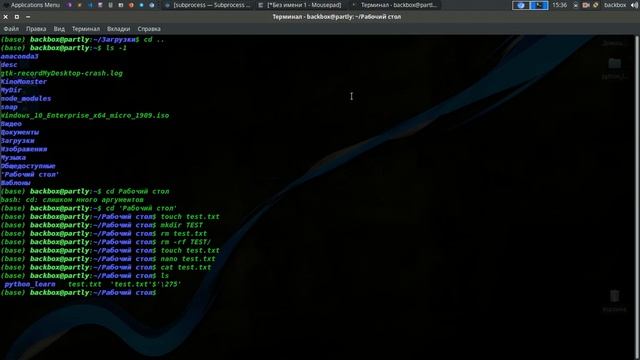Switch to the Mousepad 'Без имени 1' taskbar window

(300, 5)
